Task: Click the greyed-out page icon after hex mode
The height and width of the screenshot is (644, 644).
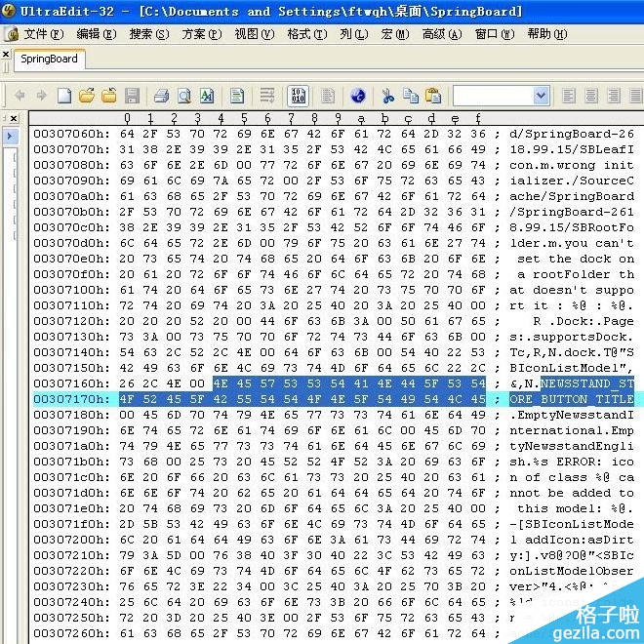Action: tap(328, 96)
